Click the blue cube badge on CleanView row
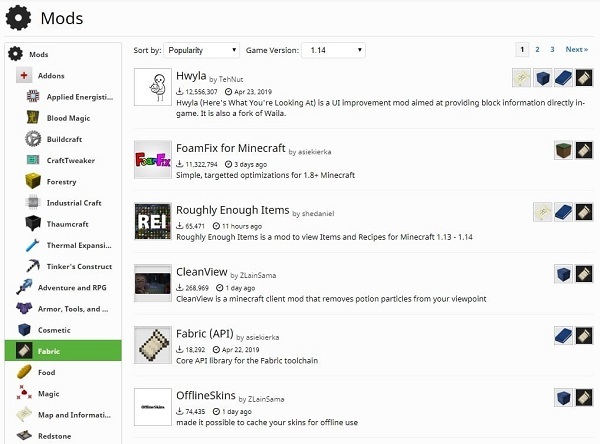 pos(563,274)
